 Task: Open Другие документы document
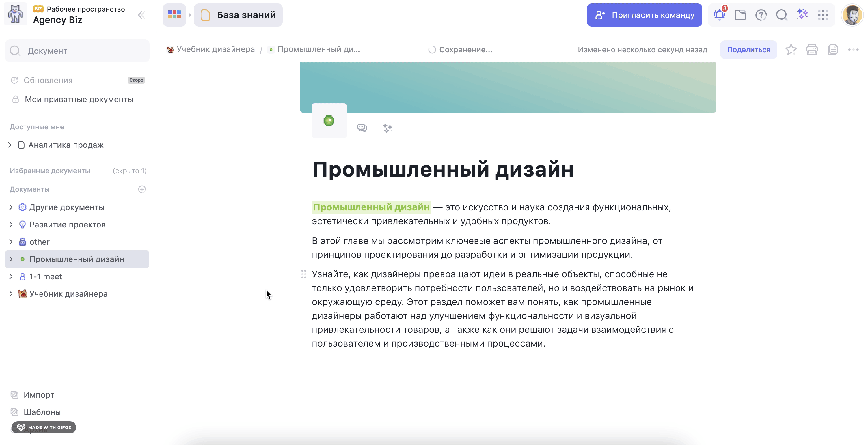67,207
